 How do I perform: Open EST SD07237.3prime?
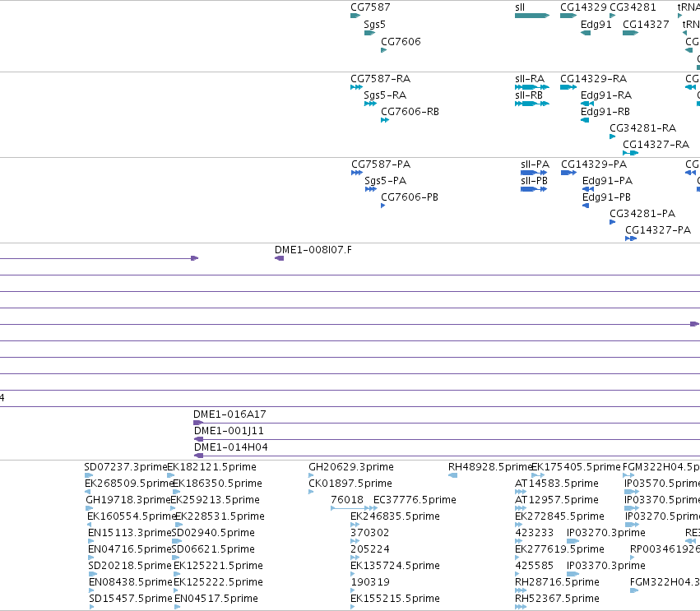tap(126, 467)
